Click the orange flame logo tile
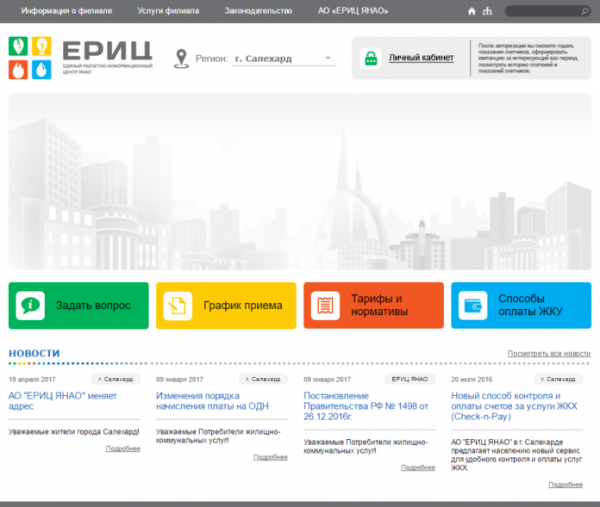The height and width of the screenshot is (507, 600). (x=18, y=70)
